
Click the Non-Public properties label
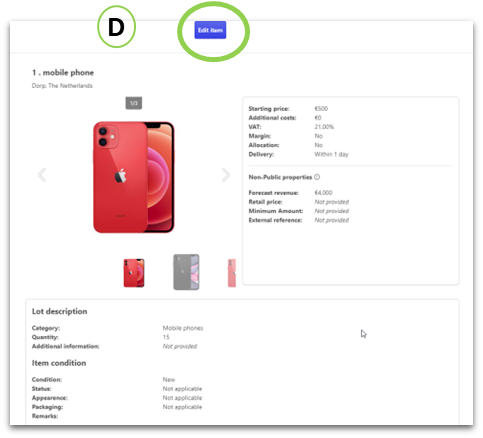280,177
